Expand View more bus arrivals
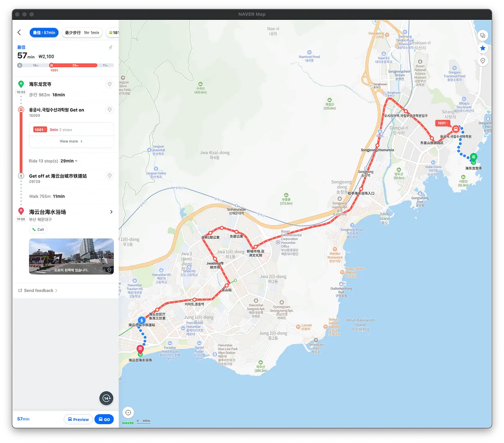 point(71,142)
